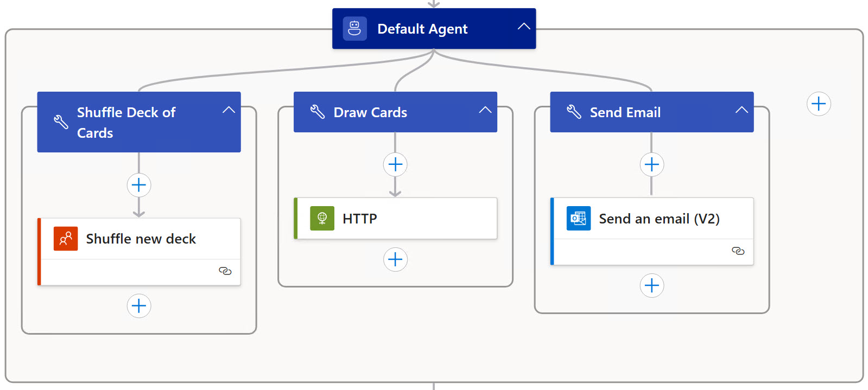Insert action above Shuffle new deck

tap(139, 185)
